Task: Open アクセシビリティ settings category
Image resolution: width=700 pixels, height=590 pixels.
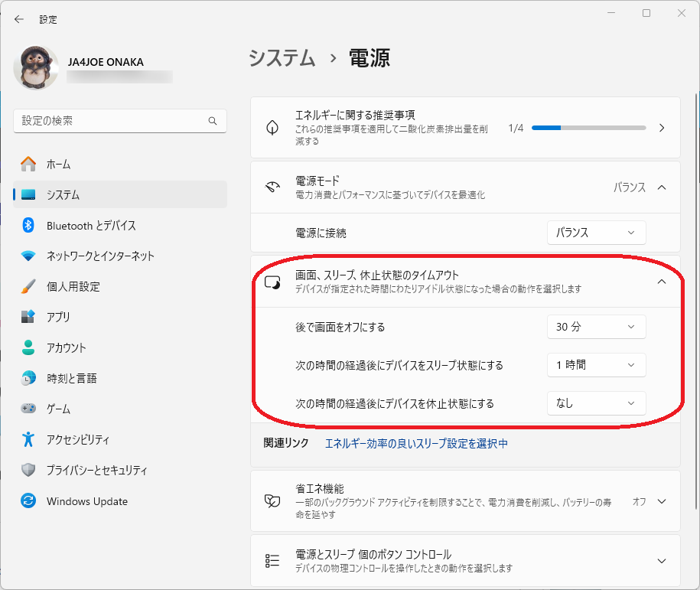Action: (119, 439)
